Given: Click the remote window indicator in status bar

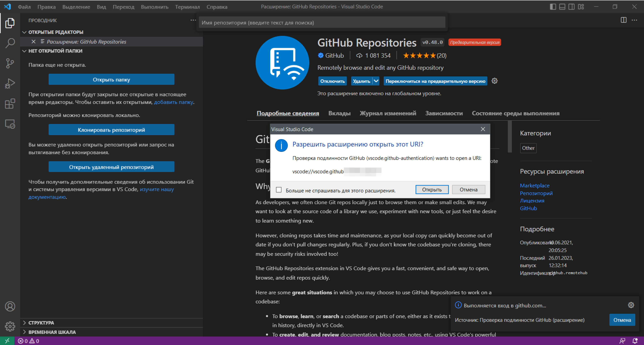Looking at the screenshot, I should [7, 341].
